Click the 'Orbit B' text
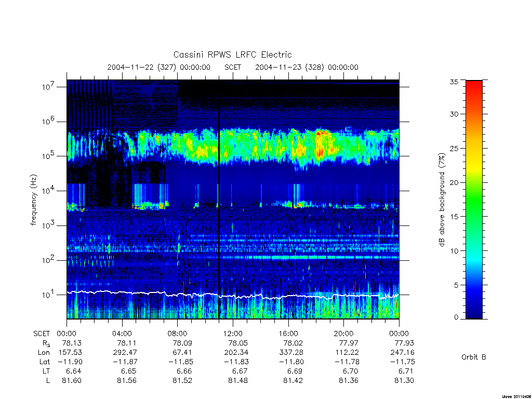The width and height of the screenshot is (532, 399). 474,357
